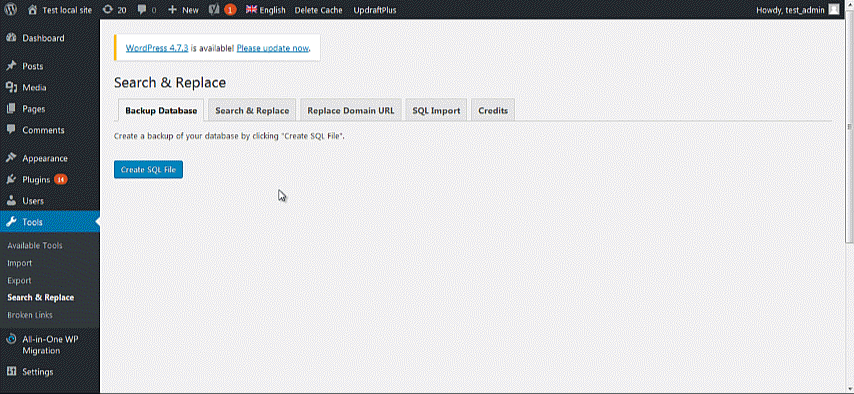The height and width of the screenshot is (394, 854).
Task: Click the Appearance paintbrush icon
Action: click(10, 158)
